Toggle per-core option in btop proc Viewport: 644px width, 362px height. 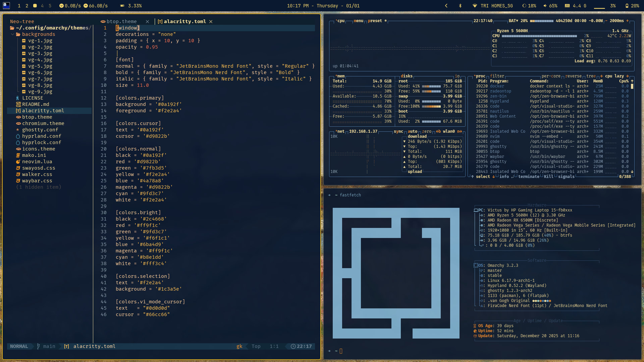[551, 76]
